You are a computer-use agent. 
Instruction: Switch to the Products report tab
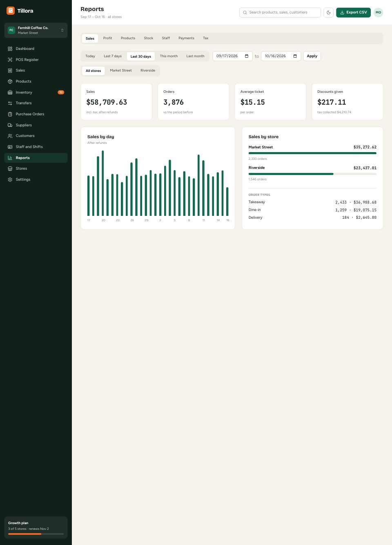pos(128,38)
